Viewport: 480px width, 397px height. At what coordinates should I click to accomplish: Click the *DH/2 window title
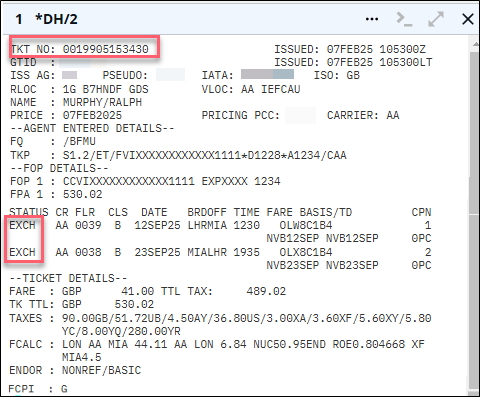57,19
